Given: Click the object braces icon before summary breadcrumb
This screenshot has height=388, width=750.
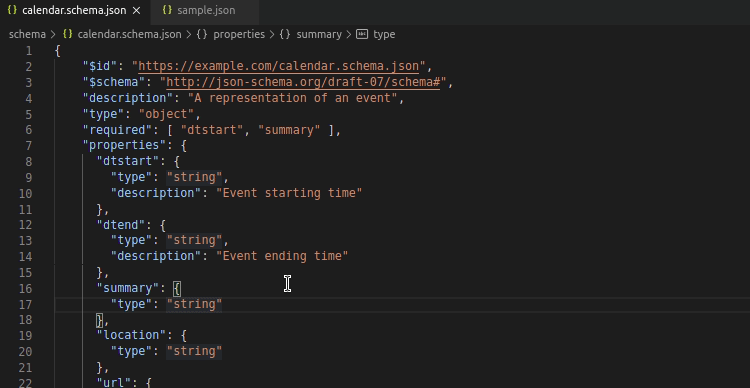Looking at the screenshot, I should coord(285,34).
